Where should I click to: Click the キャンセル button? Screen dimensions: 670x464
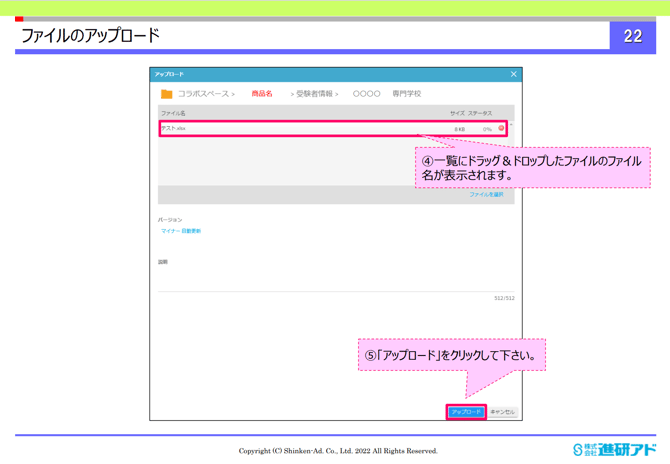click(503, 412)
